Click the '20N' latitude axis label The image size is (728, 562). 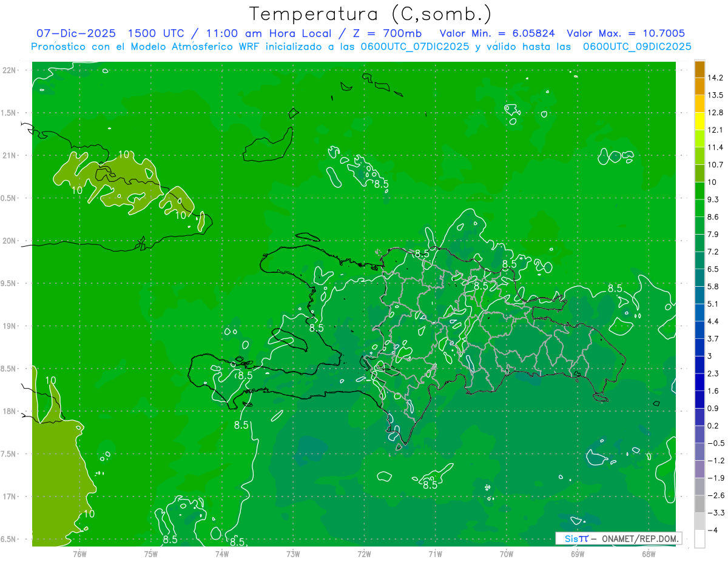[x=10, y=241]
